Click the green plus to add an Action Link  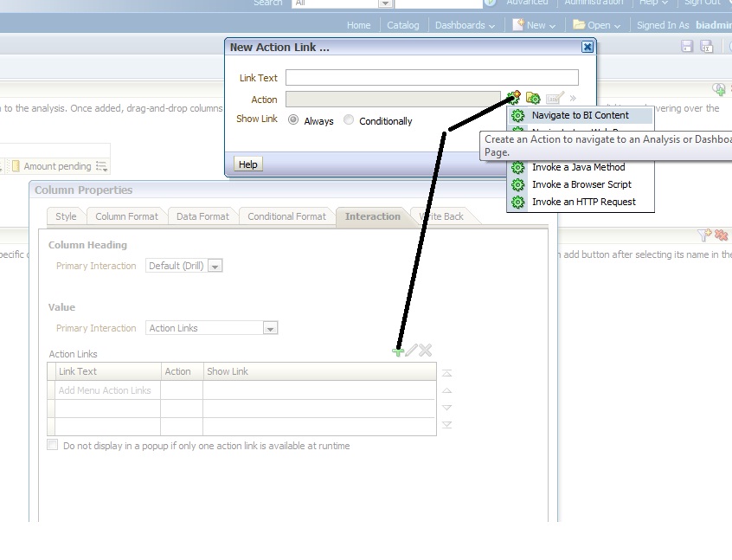click(x=399, y=351)
